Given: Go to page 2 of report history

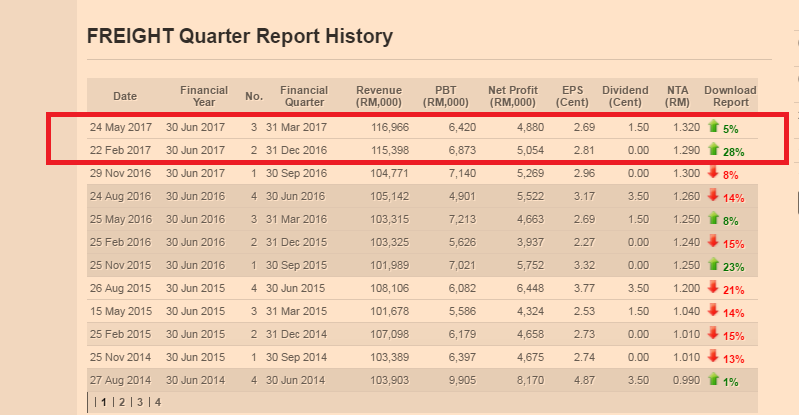Looking at the screenshot, I should point(122,402).
